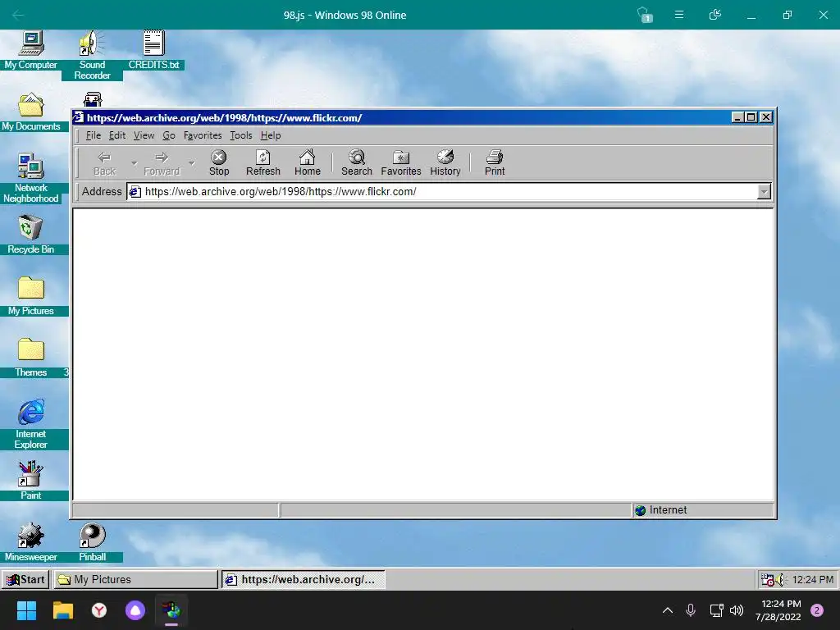Print the page using the toolbar
Viewport: 840px width, 630px height.
[495, 163]
